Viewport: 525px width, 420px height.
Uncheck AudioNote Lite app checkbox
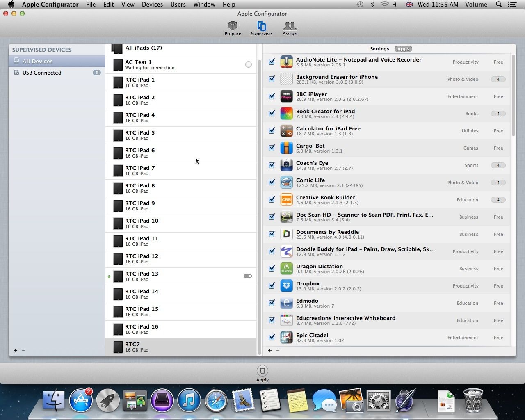272,62
